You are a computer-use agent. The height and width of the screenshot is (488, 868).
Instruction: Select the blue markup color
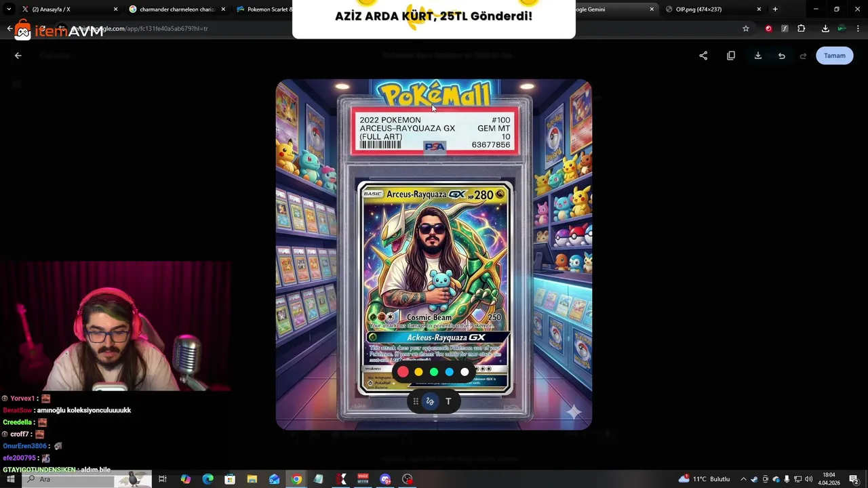(449, 371)
